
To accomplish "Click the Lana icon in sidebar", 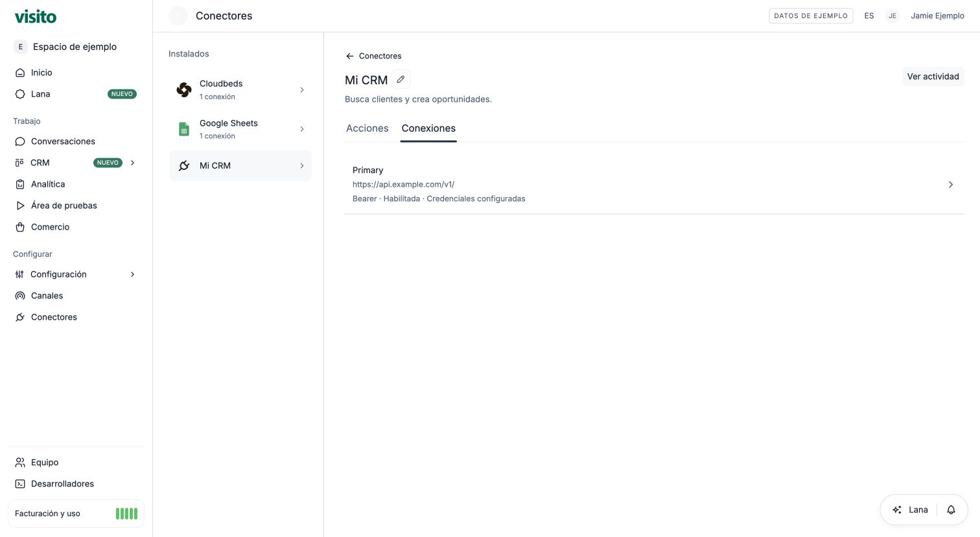I will click(x=20, y=94).
